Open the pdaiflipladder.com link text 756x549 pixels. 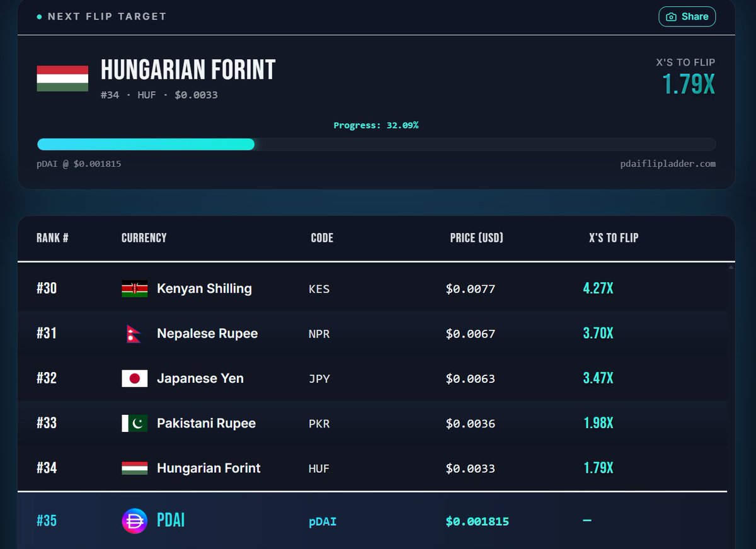[668, 164]
